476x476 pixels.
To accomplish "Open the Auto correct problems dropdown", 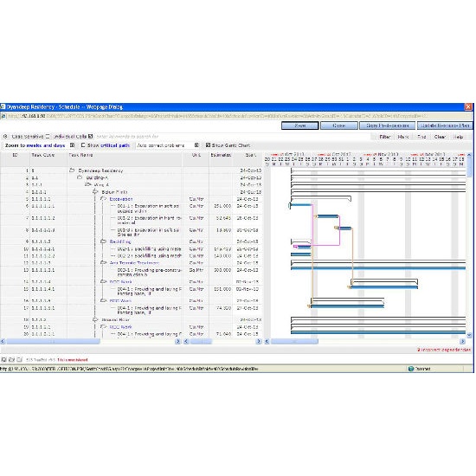I will pos(196,145).
